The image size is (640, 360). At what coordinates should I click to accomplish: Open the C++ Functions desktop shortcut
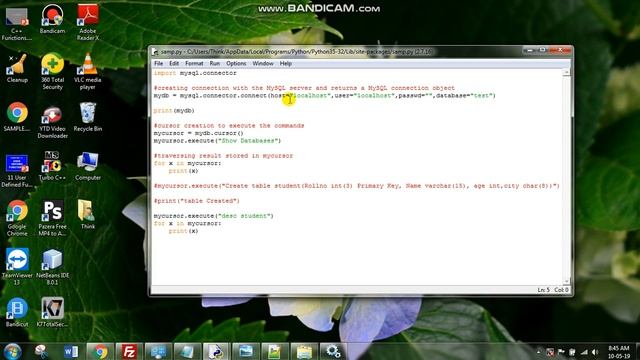coord(17,22)
